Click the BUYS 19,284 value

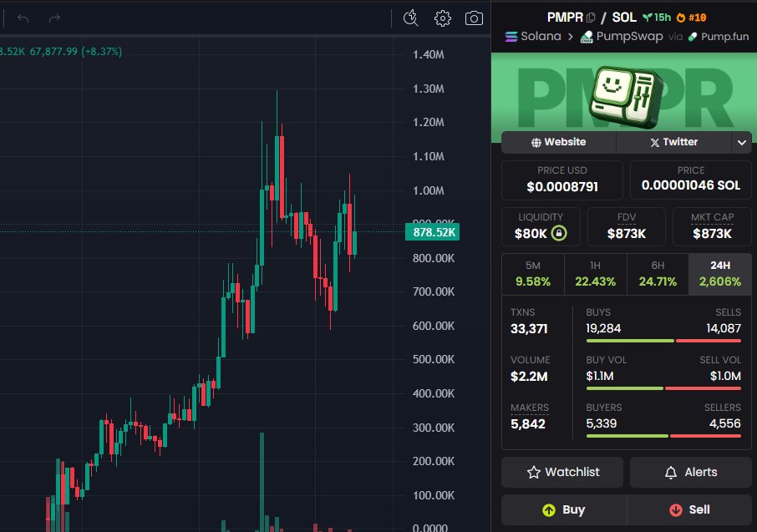point(603,329)
